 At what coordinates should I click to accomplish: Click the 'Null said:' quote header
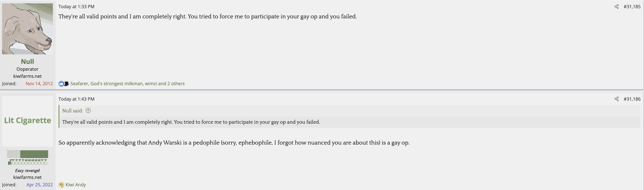[x=72, y=111]
